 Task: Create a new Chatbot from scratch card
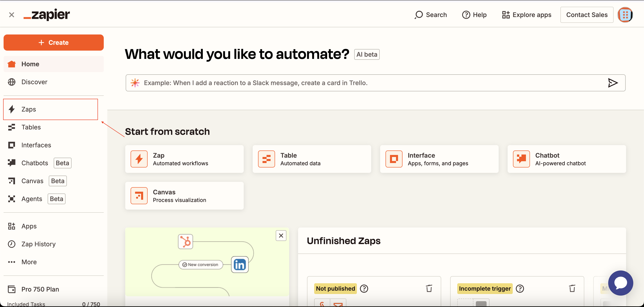coord(567,159)
